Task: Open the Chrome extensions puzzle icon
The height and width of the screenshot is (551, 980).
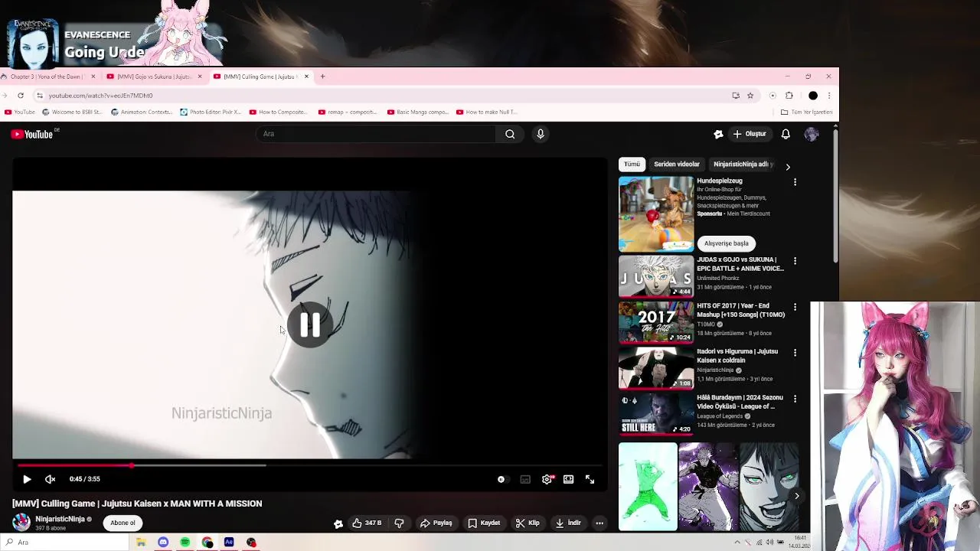Action: [789, 96]
